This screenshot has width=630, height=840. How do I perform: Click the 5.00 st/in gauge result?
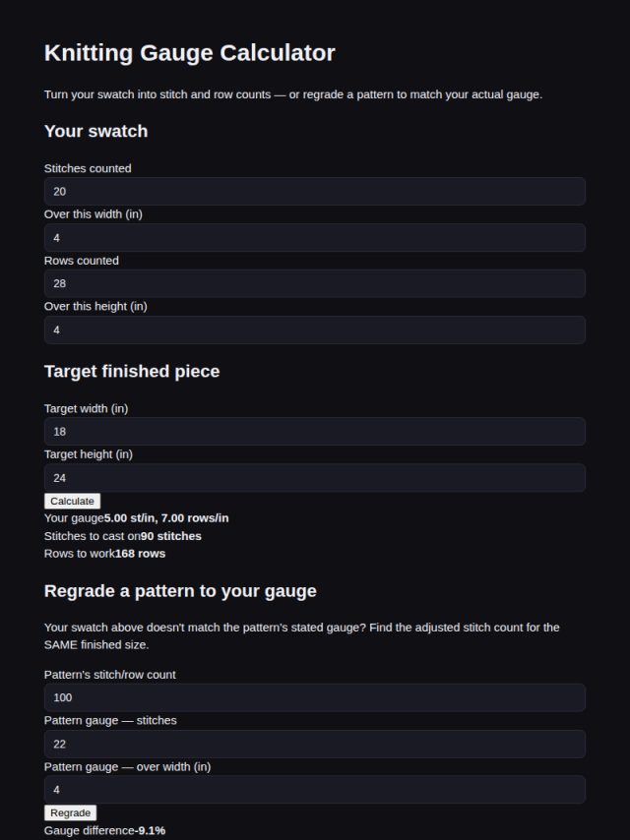(166, 518)
